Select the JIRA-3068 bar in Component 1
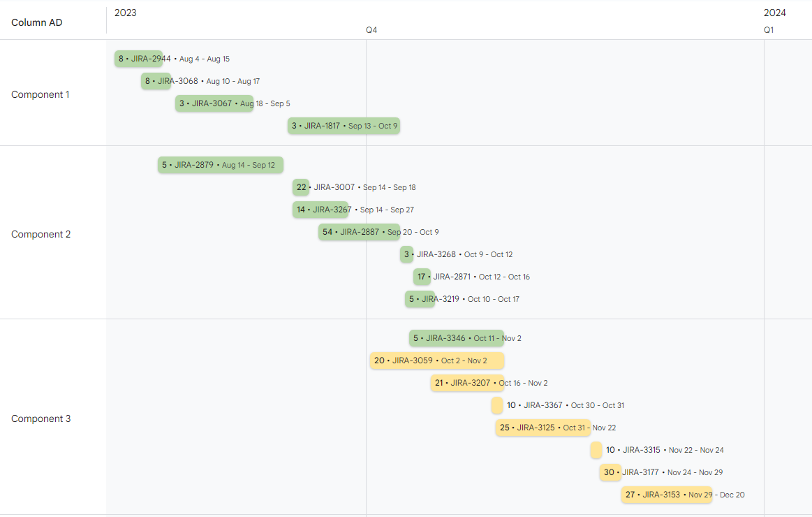This screenshot has height=517, width=812. coord(156,81)
